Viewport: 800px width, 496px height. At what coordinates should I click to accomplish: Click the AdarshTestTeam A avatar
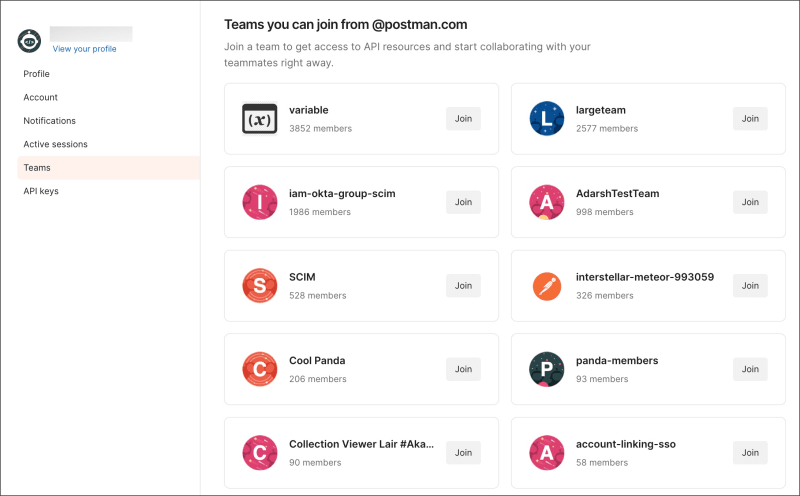[x=546, y=202]
